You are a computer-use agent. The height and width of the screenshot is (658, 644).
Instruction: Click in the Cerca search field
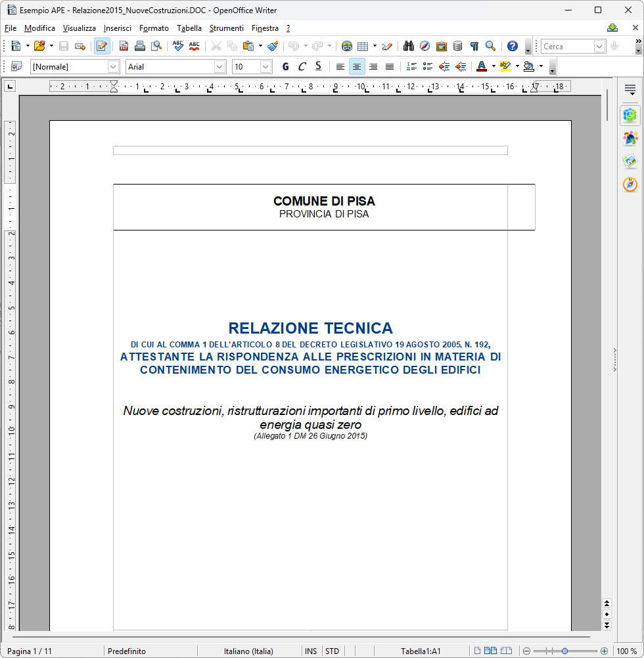click(x=566, y=46)
